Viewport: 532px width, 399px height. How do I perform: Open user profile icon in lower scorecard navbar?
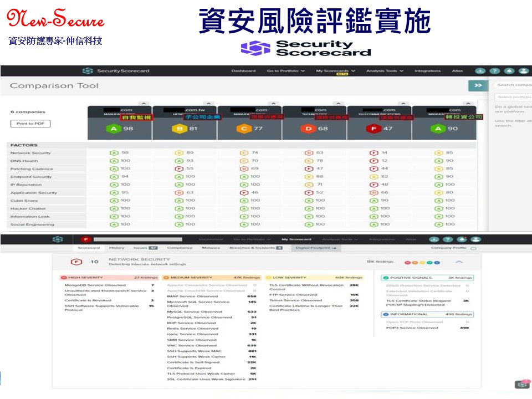point(475,239)
